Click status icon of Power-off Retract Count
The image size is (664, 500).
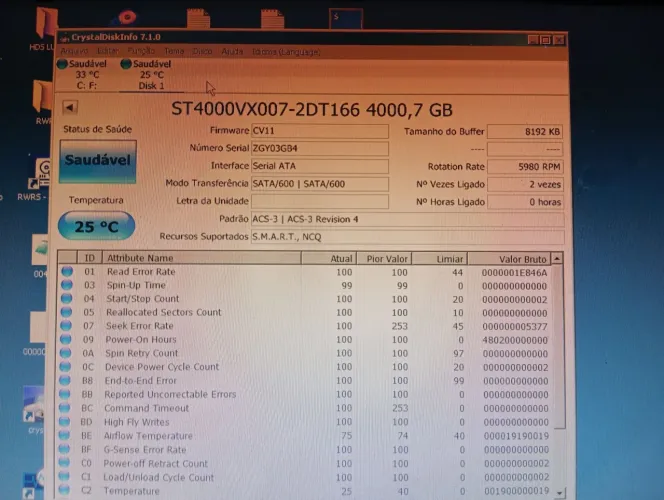(x=64, y=463)
